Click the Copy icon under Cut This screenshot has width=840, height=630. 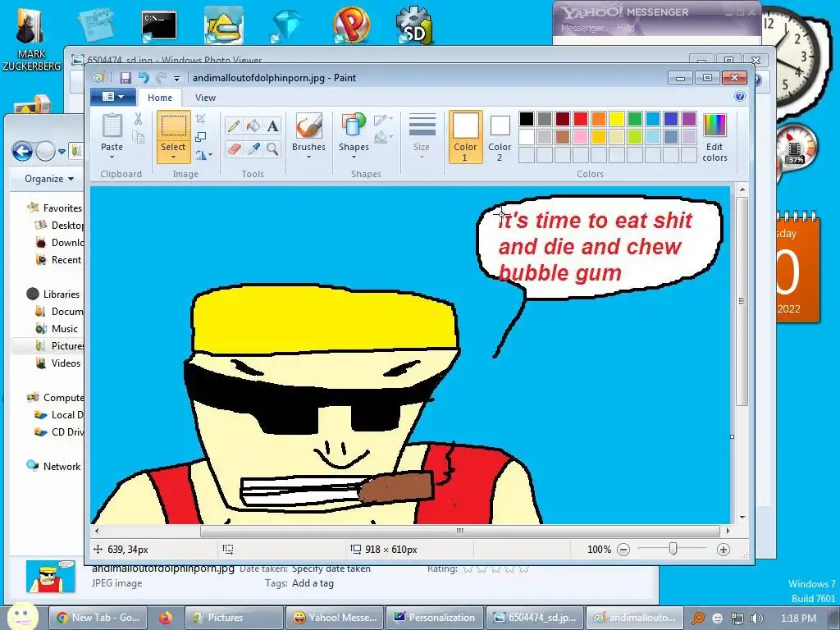click(138, 138)
